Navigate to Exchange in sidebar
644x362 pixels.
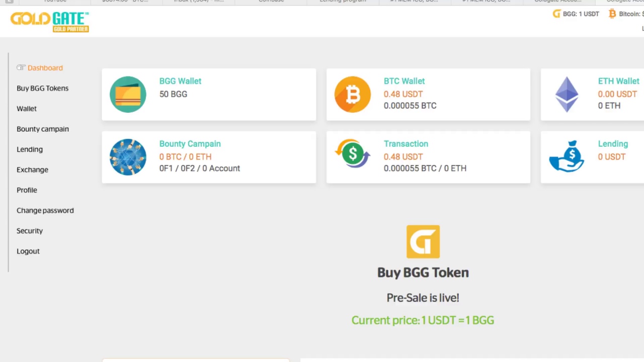point(32,169)
